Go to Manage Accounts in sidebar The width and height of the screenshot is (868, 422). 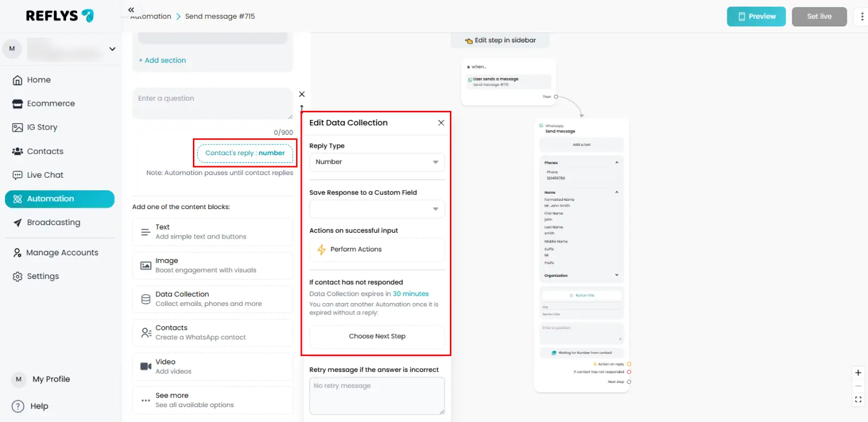[x=62, y=253]
